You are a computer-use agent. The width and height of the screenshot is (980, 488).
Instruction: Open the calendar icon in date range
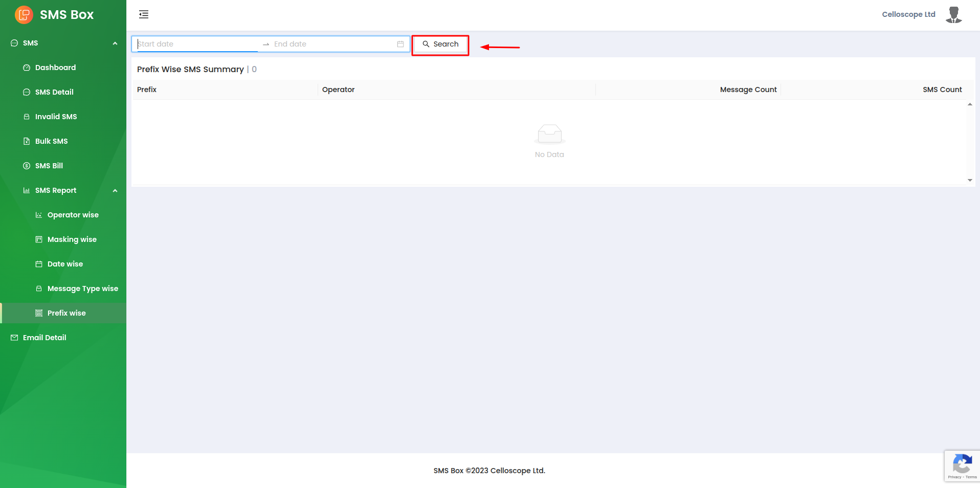click(x=400, y=44)
